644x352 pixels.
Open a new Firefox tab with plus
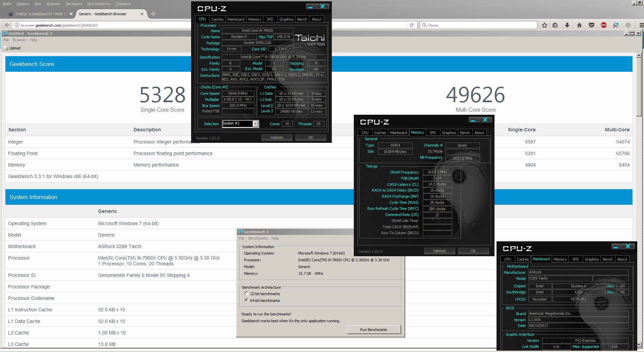point(153,14)
